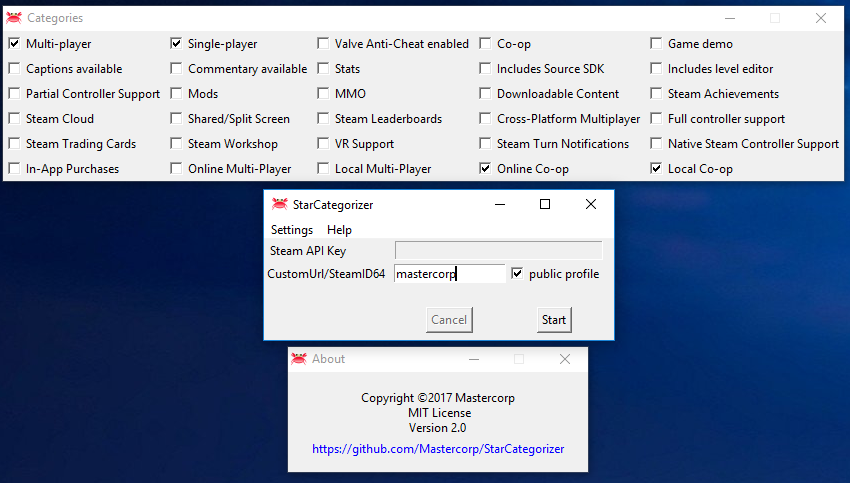This screenshot has height=483, width=850.
Task: Toggle the public profile checkbox
Action: pos(517,273)
